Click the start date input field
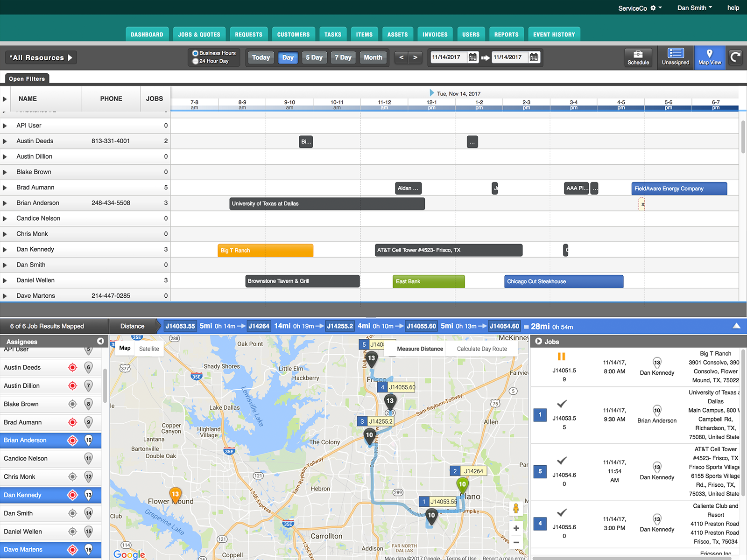This screenshot has height=560, width=747. point(448,57)
